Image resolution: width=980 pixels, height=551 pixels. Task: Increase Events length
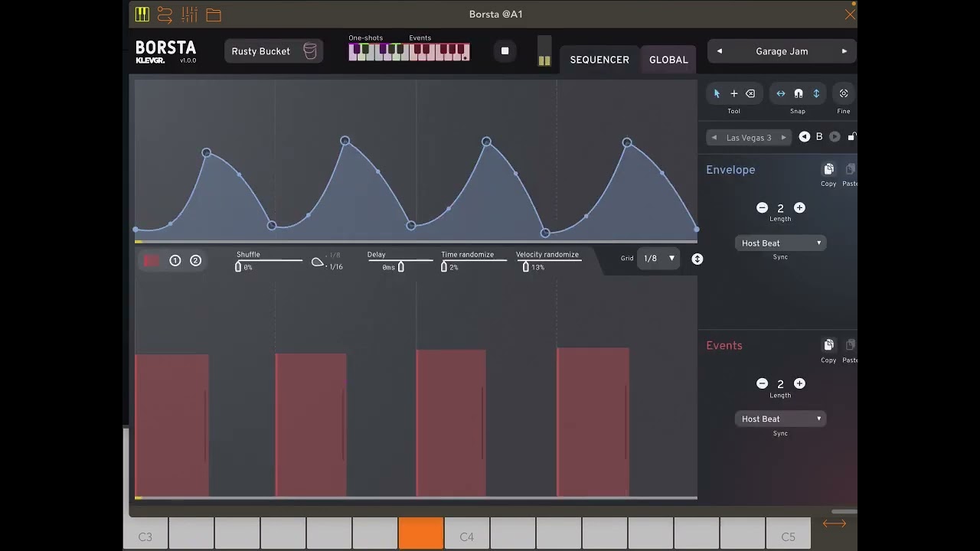(799, 384)
